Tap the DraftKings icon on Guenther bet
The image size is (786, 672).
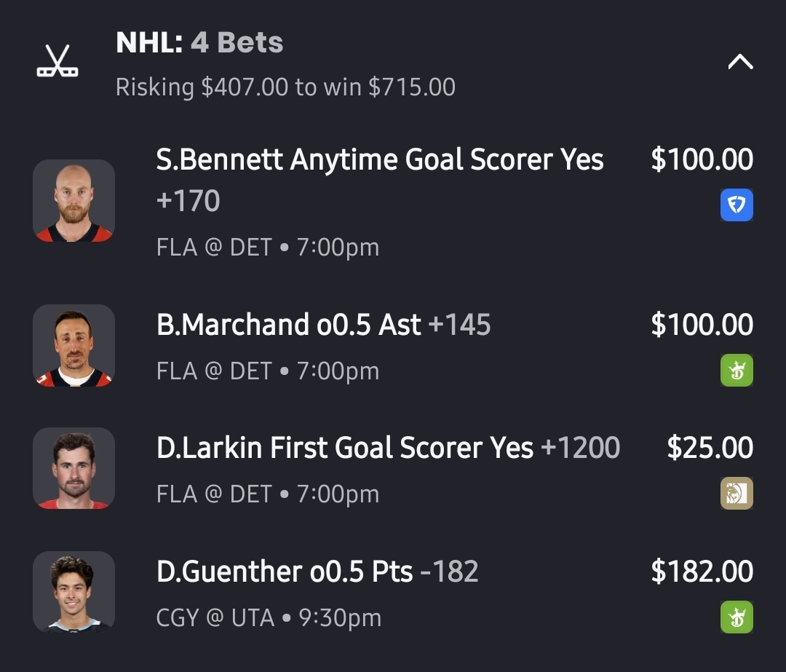click(x=737, y=617)
